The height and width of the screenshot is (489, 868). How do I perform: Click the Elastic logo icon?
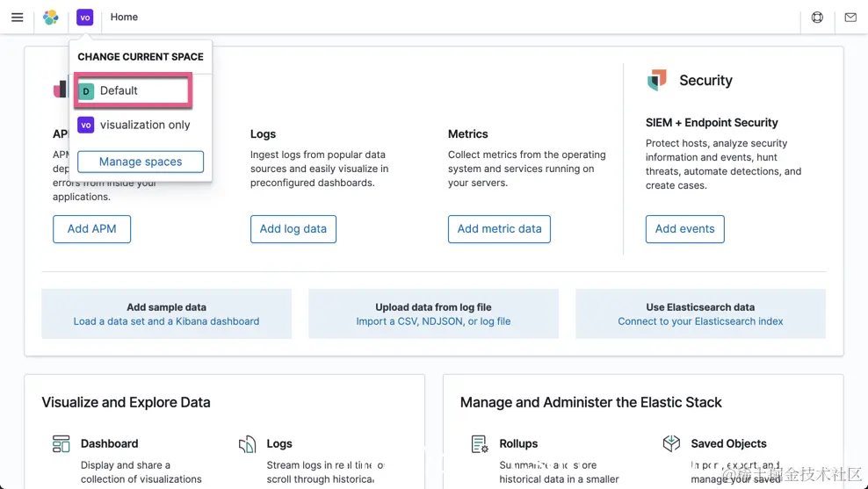pyautogui.click(x=51, y=18)
